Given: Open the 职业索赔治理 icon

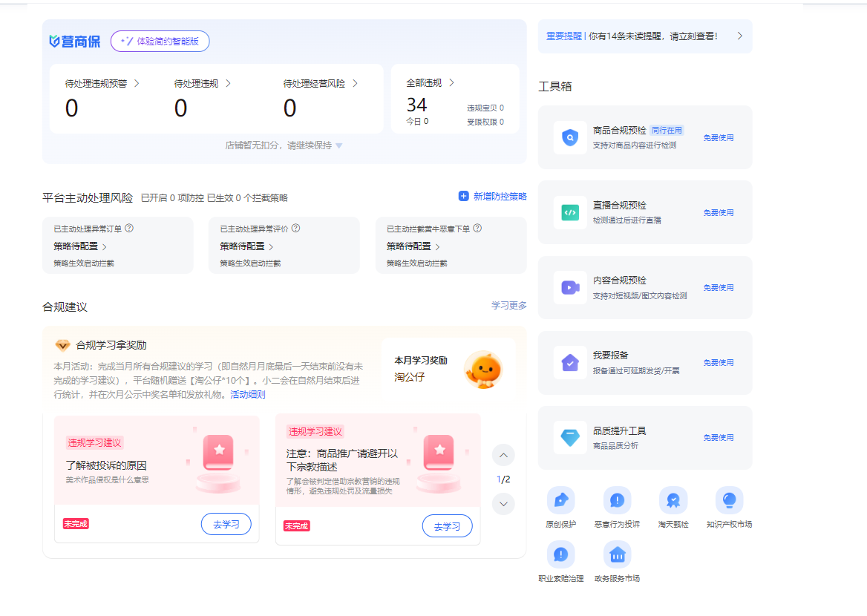Looking at the screenshot, I should click(x=560, y=554).
